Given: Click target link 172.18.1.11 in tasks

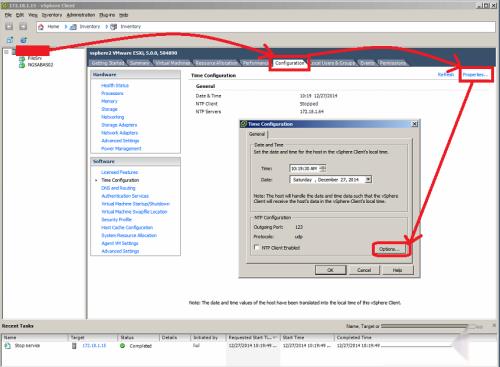Looking at the screenshot, I should click(x=94, y=346).
